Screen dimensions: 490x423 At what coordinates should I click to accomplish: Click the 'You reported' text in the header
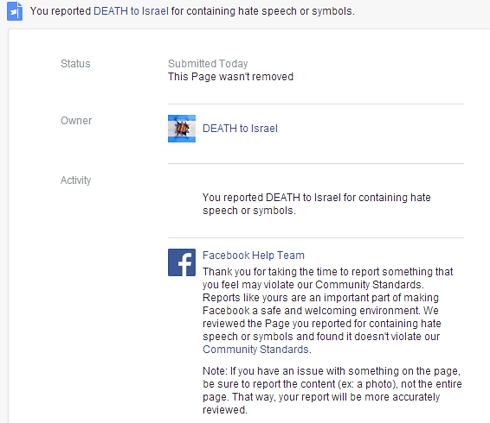tap(60, 11)
